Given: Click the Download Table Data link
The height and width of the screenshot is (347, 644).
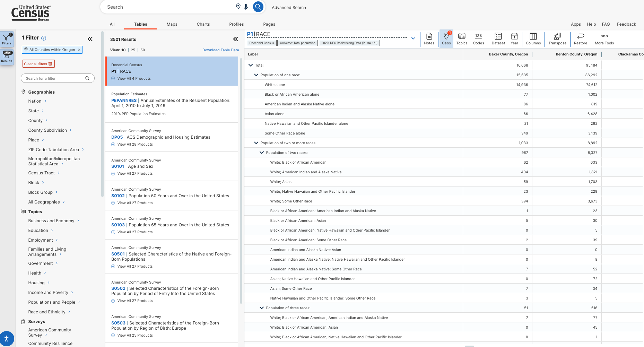Looking at the screenshot, I should 220,50.
